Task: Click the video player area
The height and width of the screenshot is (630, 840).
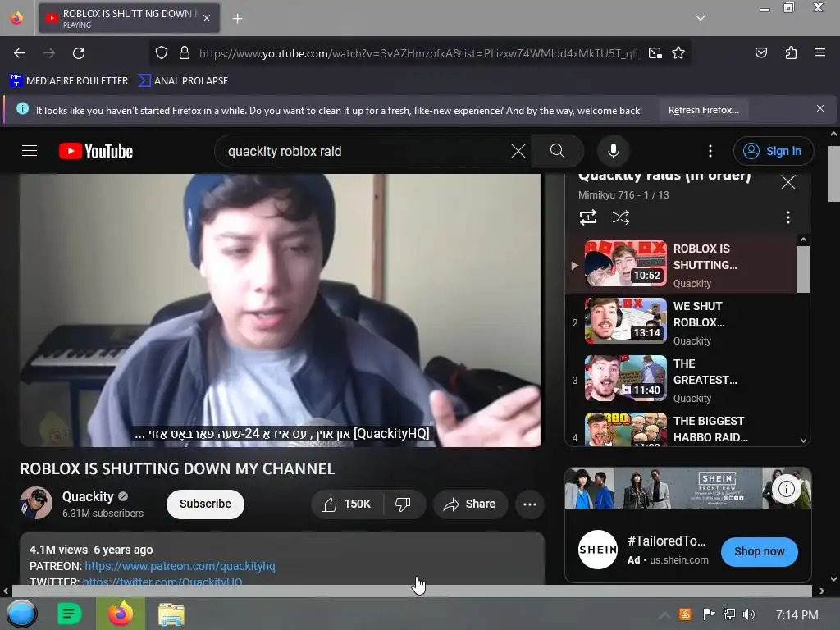Action: point(281,309)
